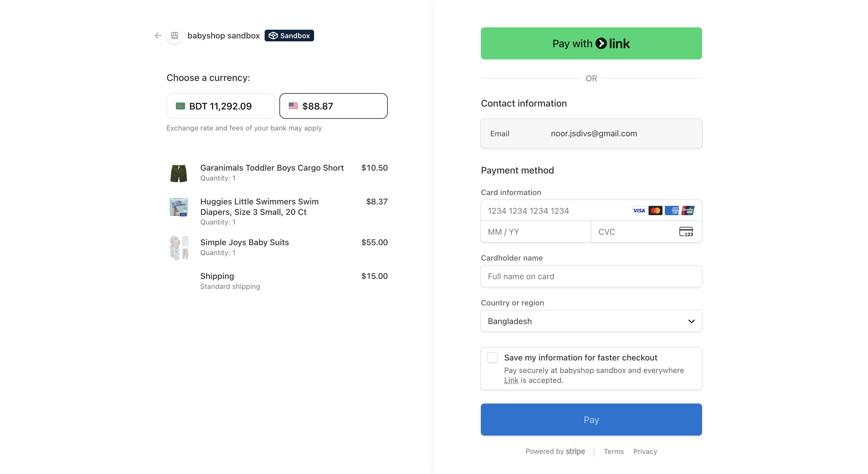Click the Sandbox badge
Image resolution: width=868 pixels, height=474 pixels.
(289, 36)
